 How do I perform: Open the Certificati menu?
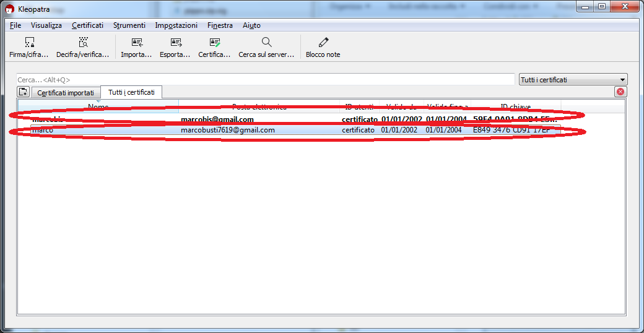tap(87, 25)
